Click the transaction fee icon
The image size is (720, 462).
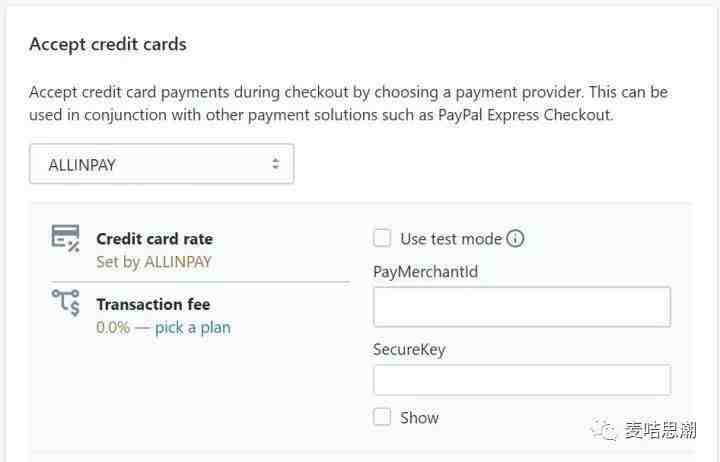(66, 303)
